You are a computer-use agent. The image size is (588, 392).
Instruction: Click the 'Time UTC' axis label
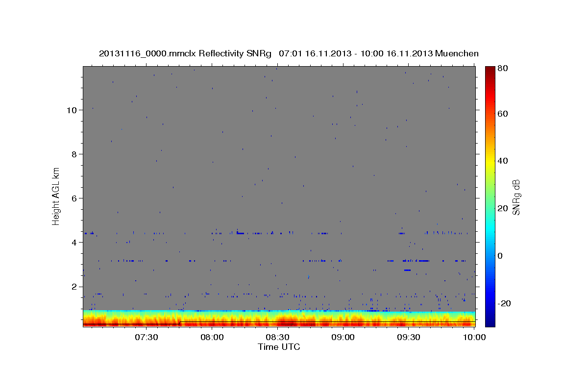(279, 347)
